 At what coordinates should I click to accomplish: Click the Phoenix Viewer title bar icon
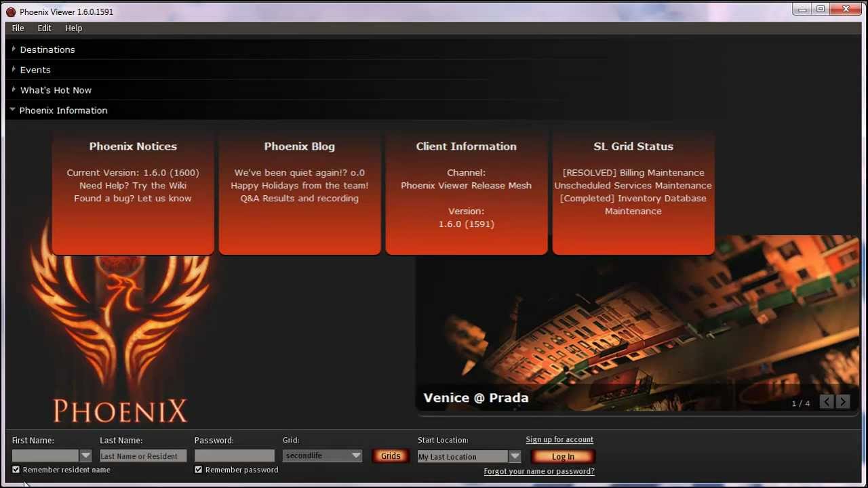point(11,12)
